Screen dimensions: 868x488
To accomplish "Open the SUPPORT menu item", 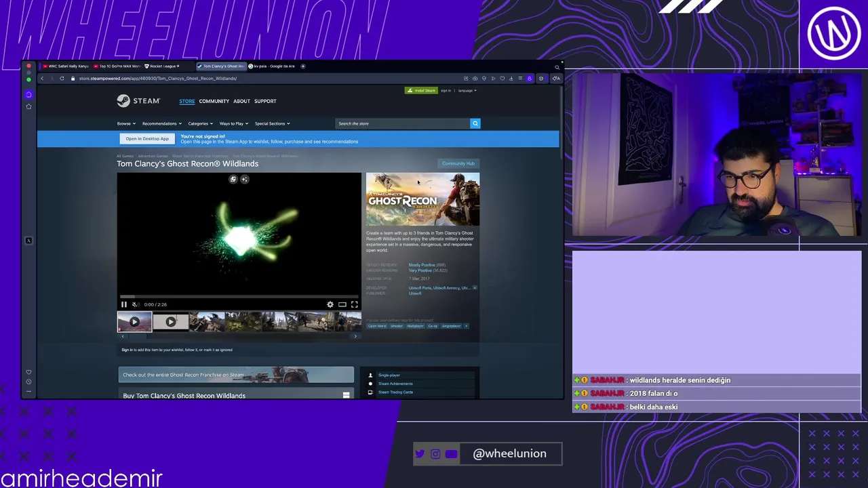I will [265, 101].
